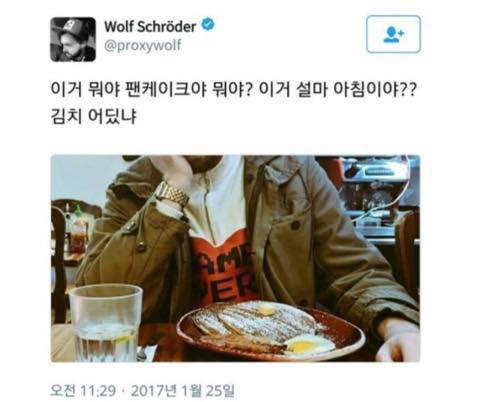Click the tweet's first line mentioning 팬케이크
Viewport: 480px width, 402px height.
coord(233,90)
